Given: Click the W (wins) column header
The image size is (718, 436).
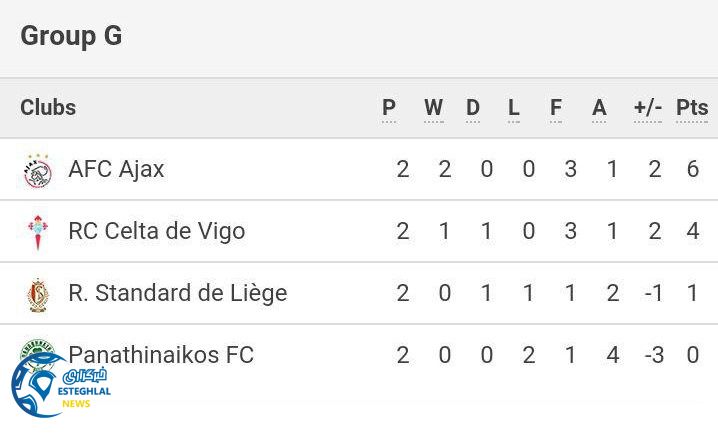Looking at the screenshot, I should click(433, 108).
